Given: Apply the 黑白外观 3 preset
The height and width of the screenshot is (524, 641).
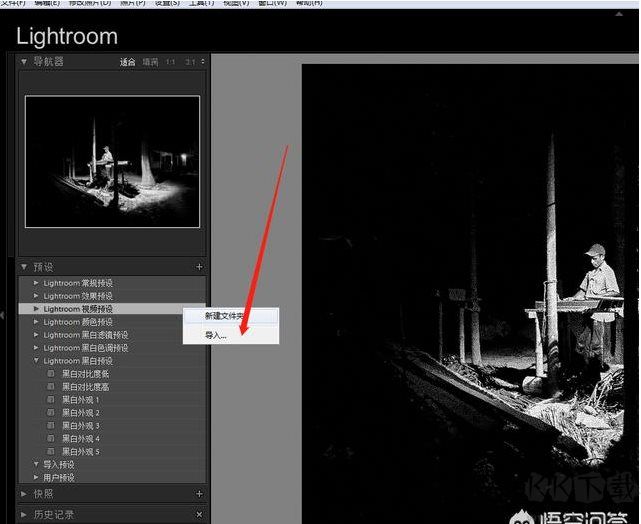Looking at the screenshot, I should tap(81, 425).
